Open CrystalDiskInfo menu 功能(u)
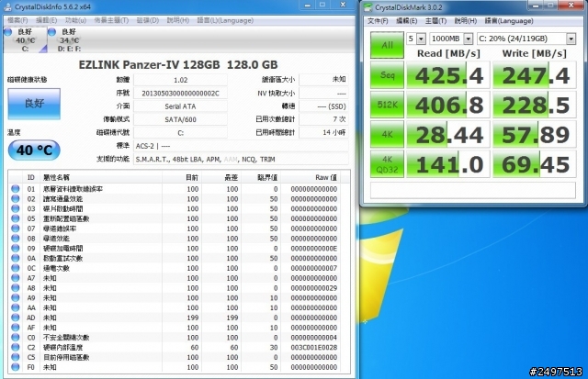 pyautogui.click(x=75, y=20)
